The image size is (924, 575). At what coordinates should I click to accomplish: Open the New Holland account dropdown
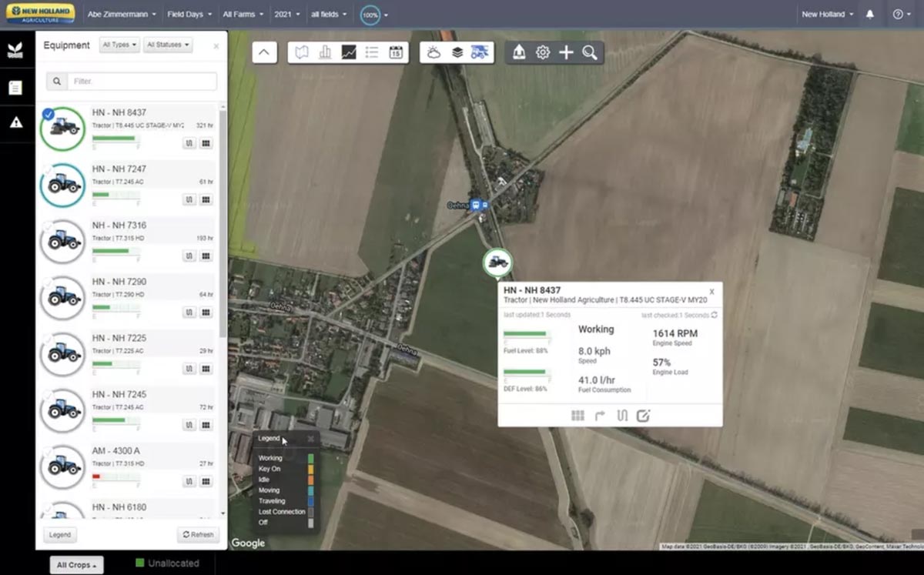tap(827, 14)
